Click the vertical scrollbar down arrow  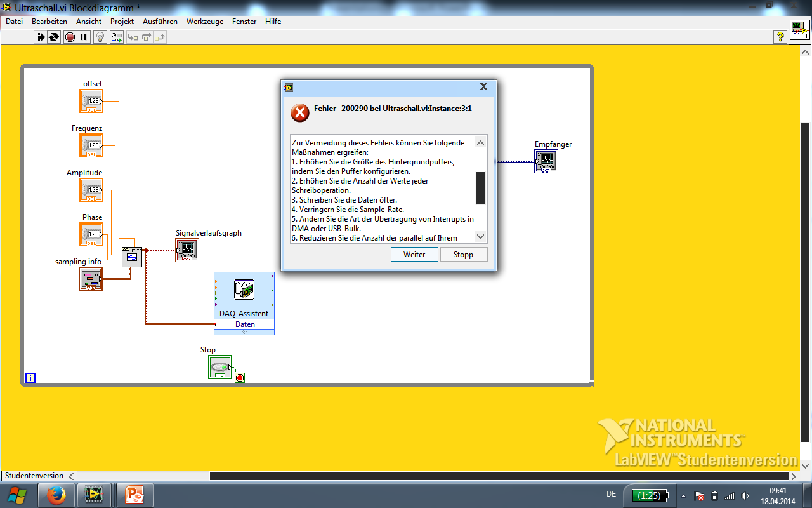click(806, 465)
